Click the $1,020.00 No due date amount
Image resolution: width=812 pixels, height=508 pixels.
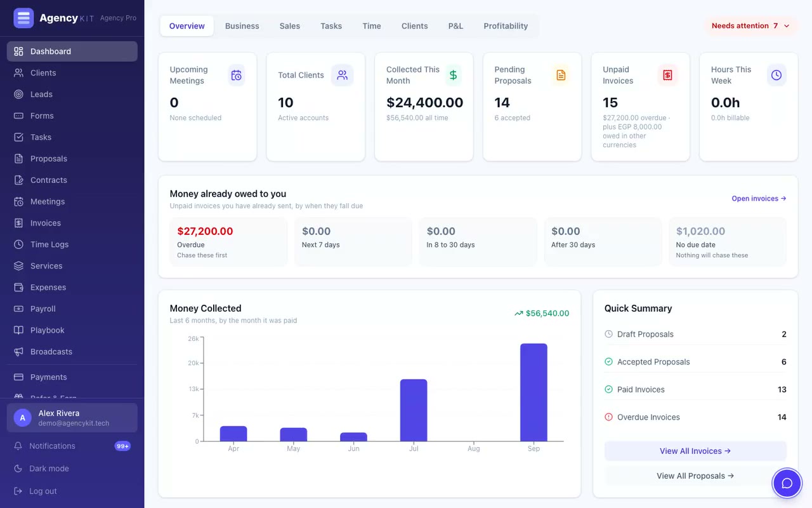coord(700,231)
